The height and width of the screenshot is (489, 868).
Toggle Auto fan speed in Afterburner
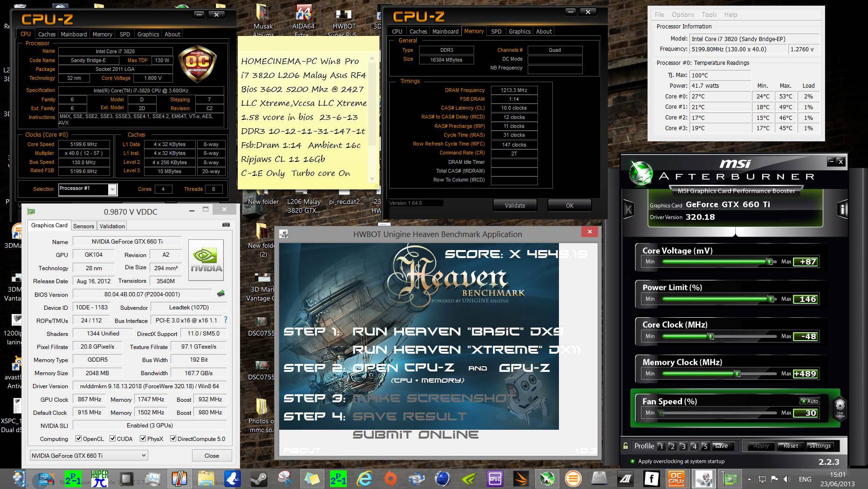[x=810, y=401]
